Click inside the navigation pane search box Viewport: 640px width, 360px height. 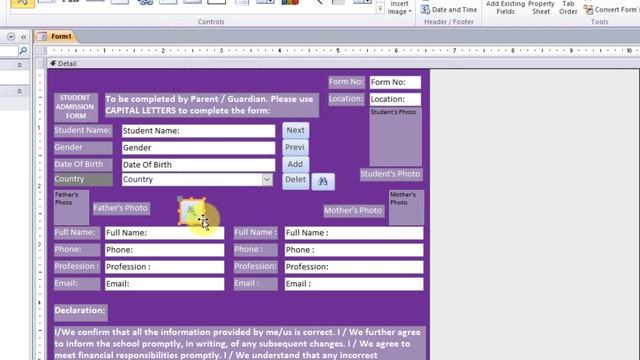[x=9, y=51]
